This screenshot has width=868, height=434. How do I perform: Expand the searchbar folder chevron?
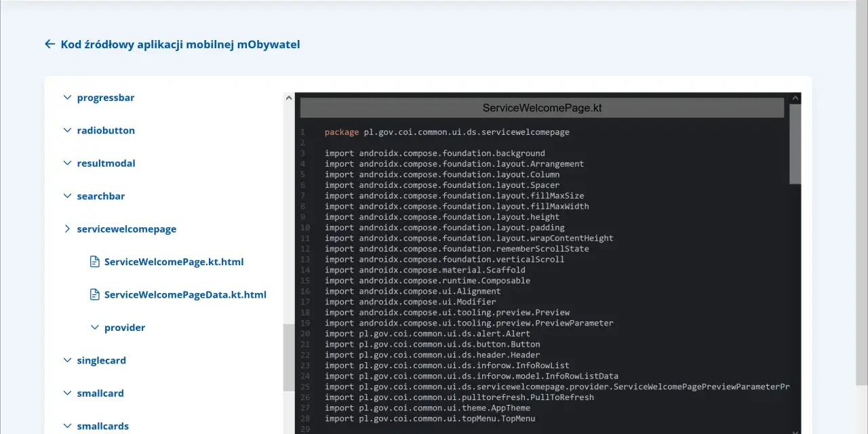pos(67,196)
